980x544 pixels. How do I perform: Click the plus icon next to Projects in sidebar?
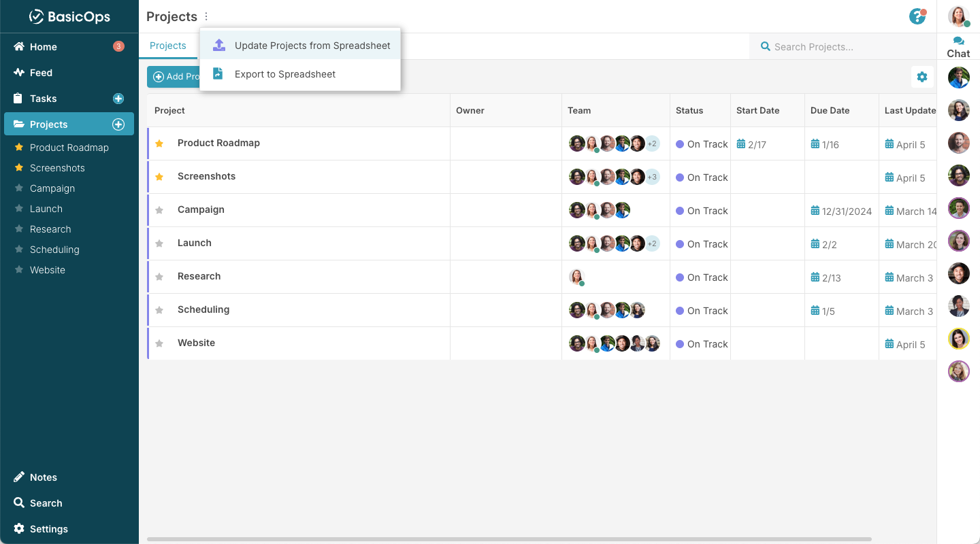tap(118, 124)
